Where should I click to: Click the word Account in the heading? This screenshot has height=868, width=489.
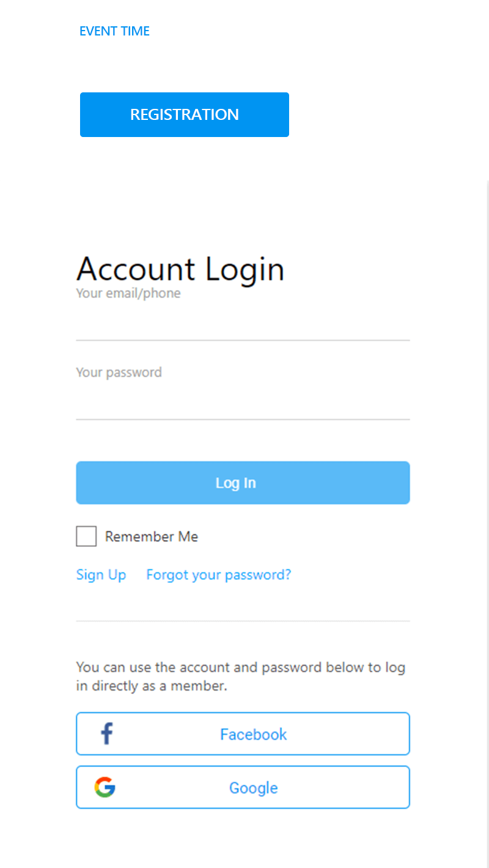136,269
